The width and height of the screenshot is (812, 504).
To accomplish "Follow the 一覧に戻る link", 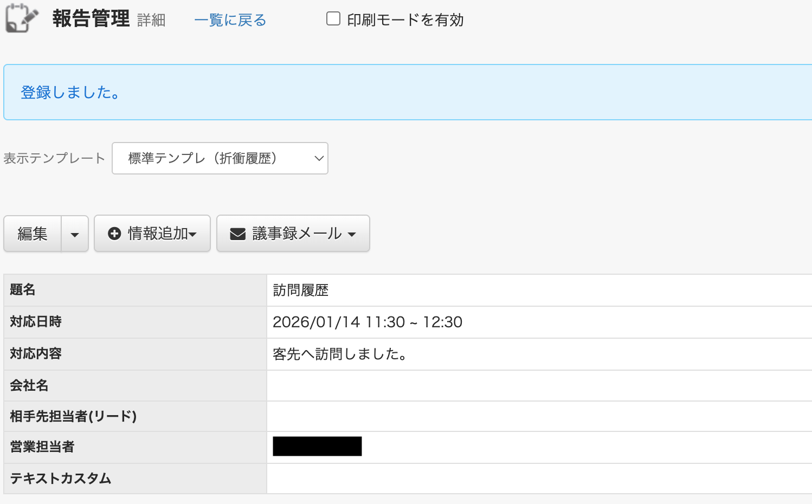I will 230,20.
